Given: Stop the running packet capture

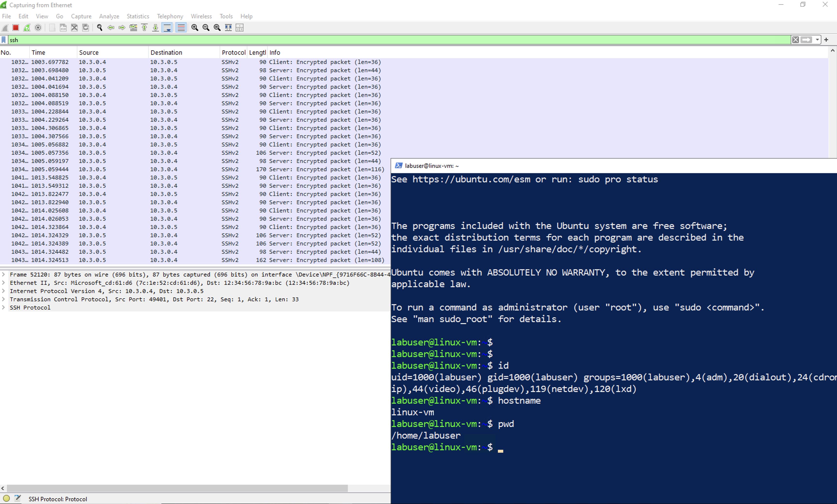Looking at the screenshot, I should point(16,27).
